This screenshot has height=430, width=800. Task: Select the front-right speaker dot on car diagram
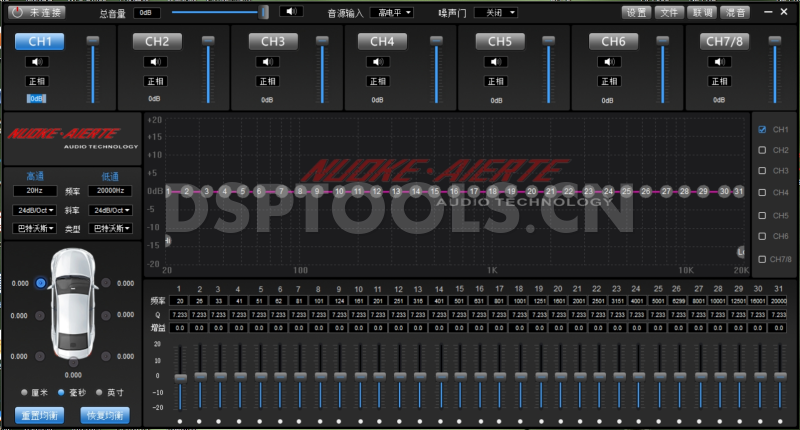[x=106, y=283]
